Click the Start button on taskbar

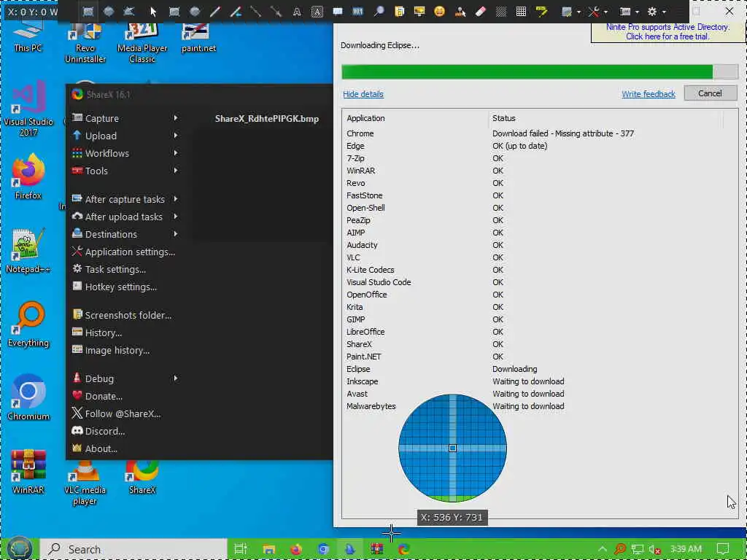19,548
